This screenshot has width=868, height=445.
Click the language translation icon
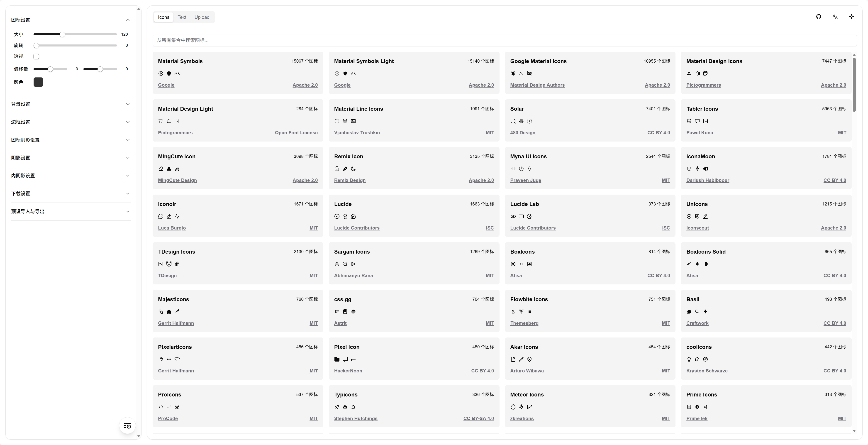(835, 17)
